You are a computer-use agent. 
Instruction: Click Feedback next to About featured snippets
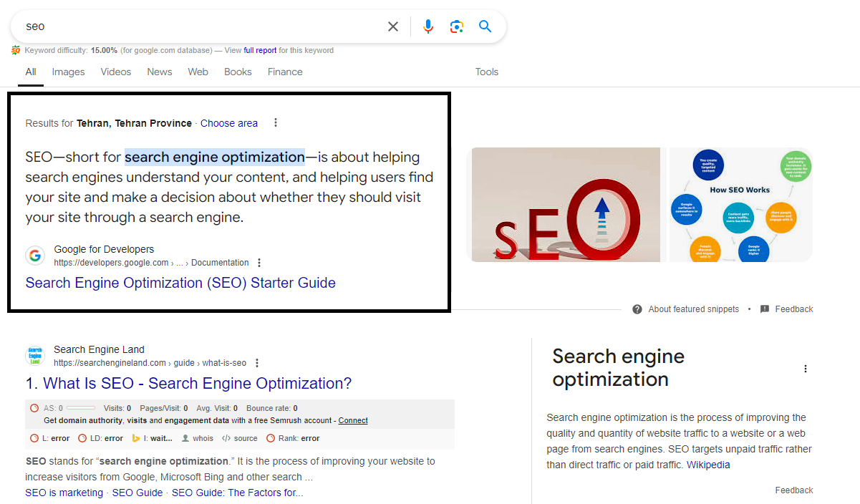794,309
